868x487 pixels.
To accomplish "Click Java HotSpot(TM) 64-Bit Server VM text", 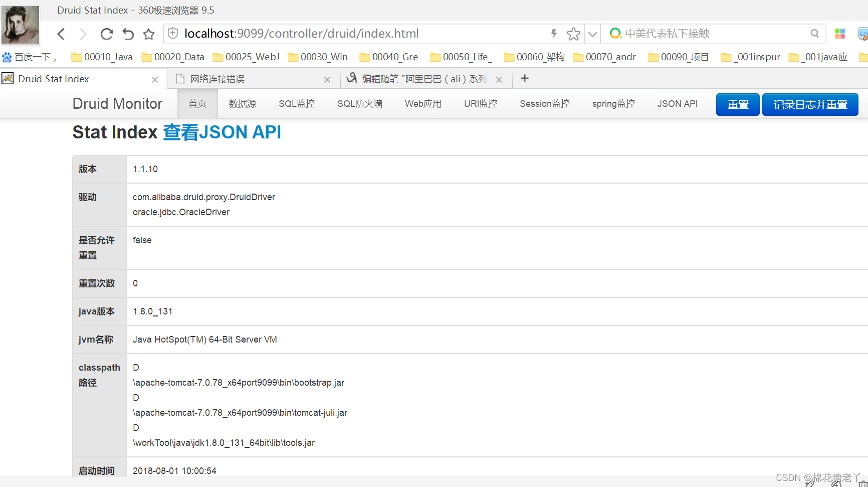I will click(205, 340).
